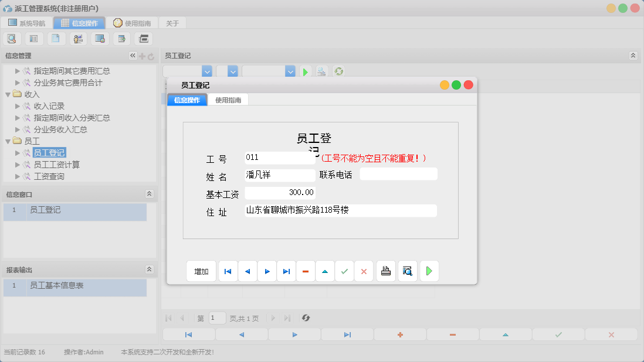Click the 增加 button to add an employee

[x=201, y=271]
